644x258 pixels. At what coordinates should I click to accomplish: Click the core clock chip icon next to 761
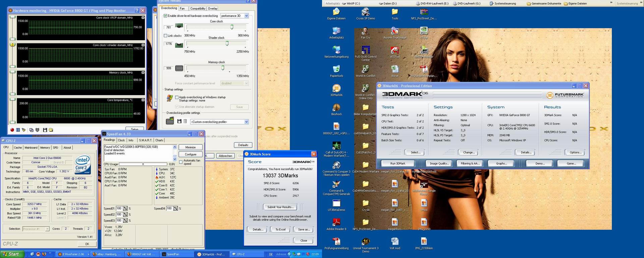pyautogui.click(x=179, y=26)
